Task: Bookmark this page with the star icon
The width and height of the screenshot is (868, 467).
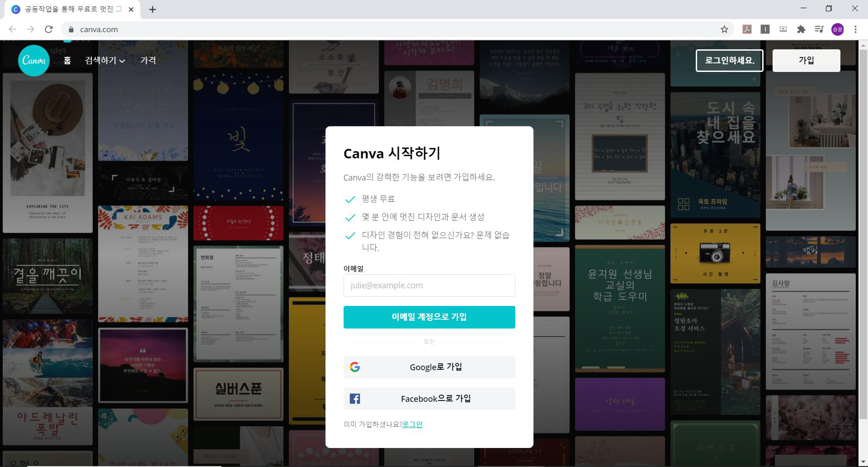Action: [x=724, y=29]
